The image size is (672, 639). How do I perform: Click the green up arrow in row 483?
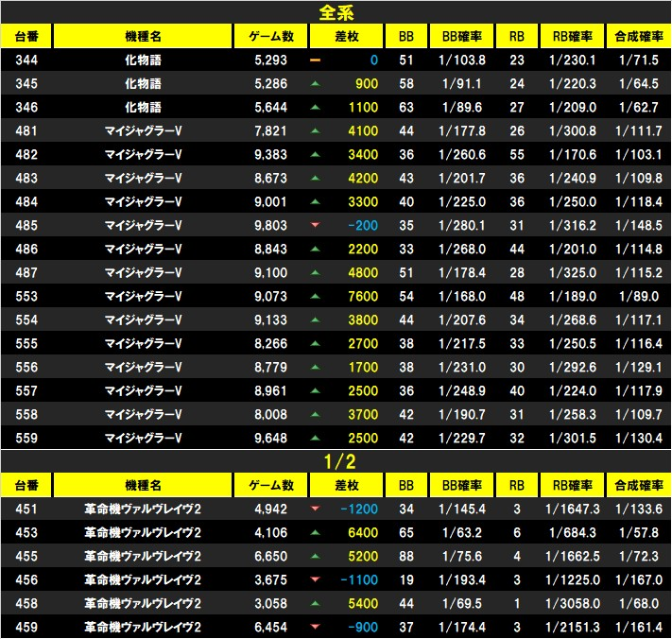315,178
